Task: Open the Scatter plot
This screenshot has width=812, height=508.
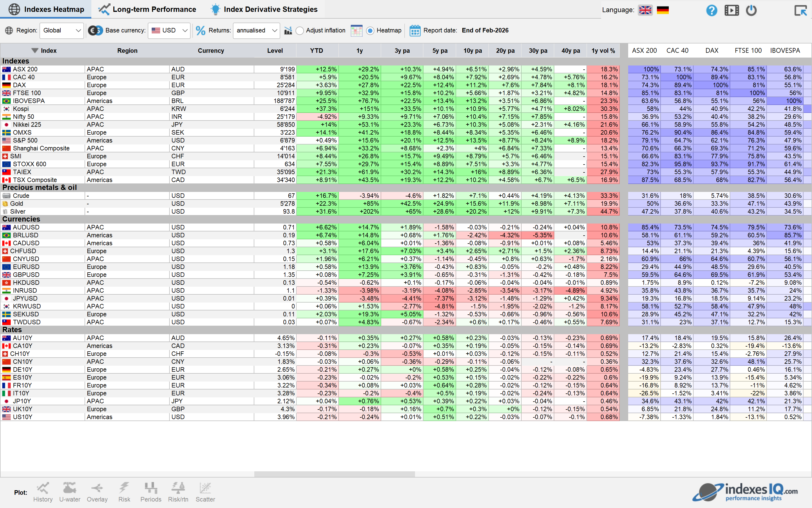Action: 205,492
